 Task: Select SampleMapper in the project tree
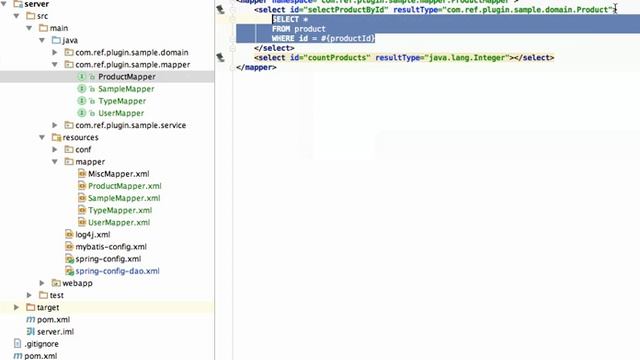click(x=126, y=89)
